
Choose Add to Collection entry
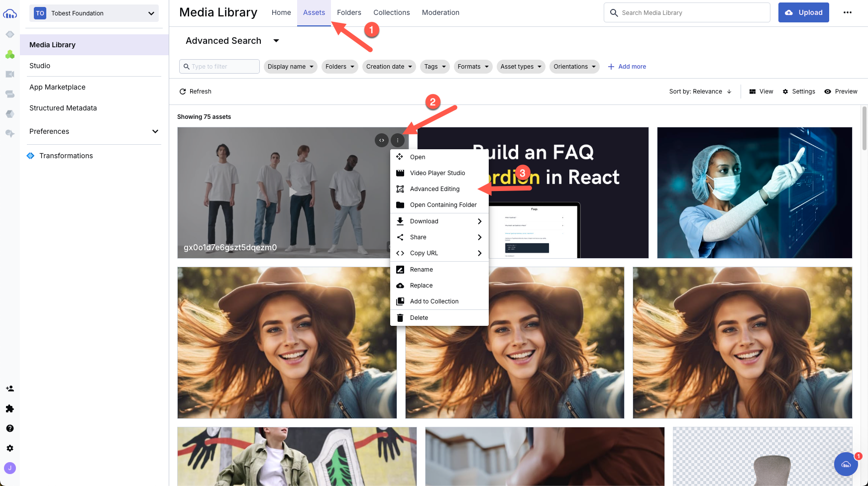439,301
